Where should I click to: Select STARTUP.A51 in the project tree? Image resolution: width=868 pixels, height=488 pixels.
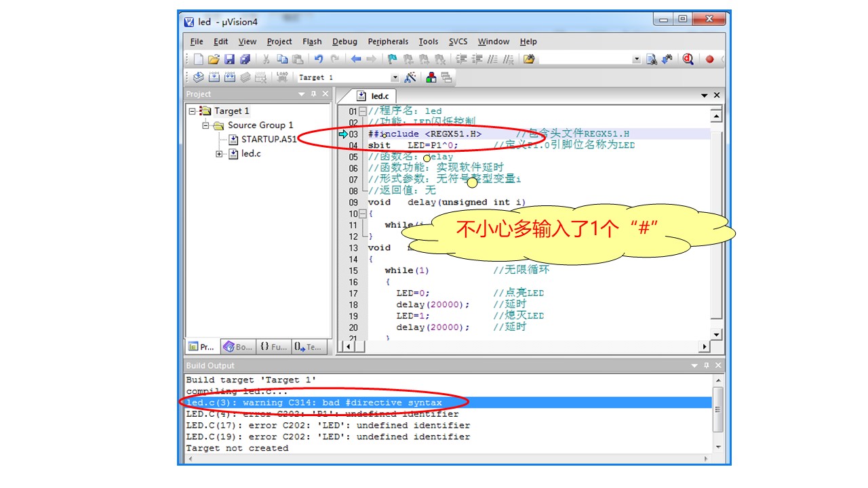[x=269, y=140]
